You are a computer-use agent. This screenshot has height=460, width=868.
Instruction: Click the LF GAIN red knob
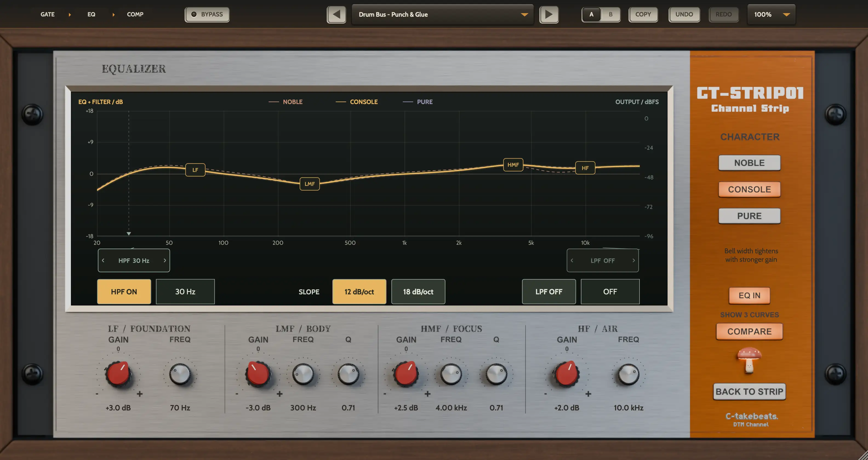118,374
